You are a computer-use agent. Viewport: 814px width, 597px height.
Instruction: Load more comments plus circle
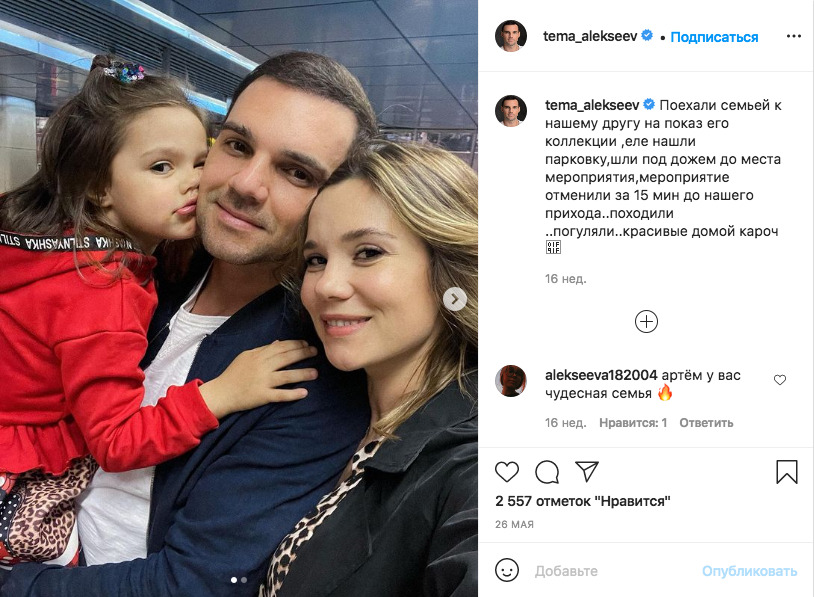tap(646, 322)
